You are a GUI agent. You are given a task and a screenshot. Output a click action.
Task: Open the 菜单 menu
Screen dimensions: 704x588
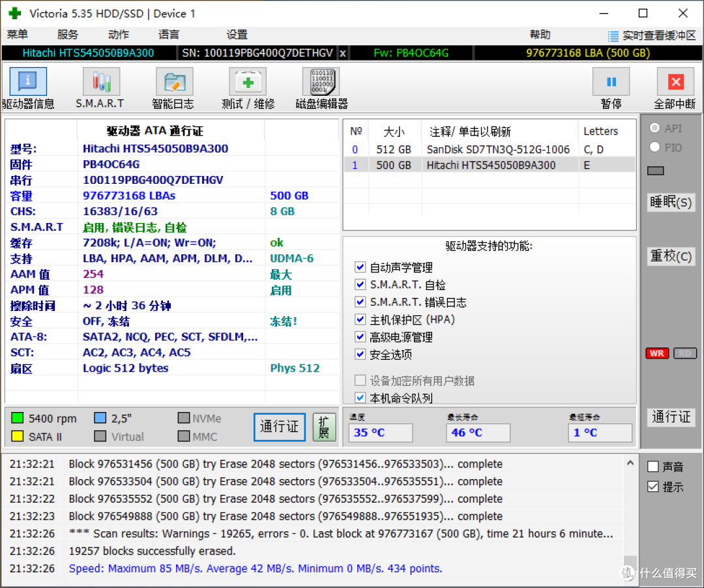click(x=18, y=35)
